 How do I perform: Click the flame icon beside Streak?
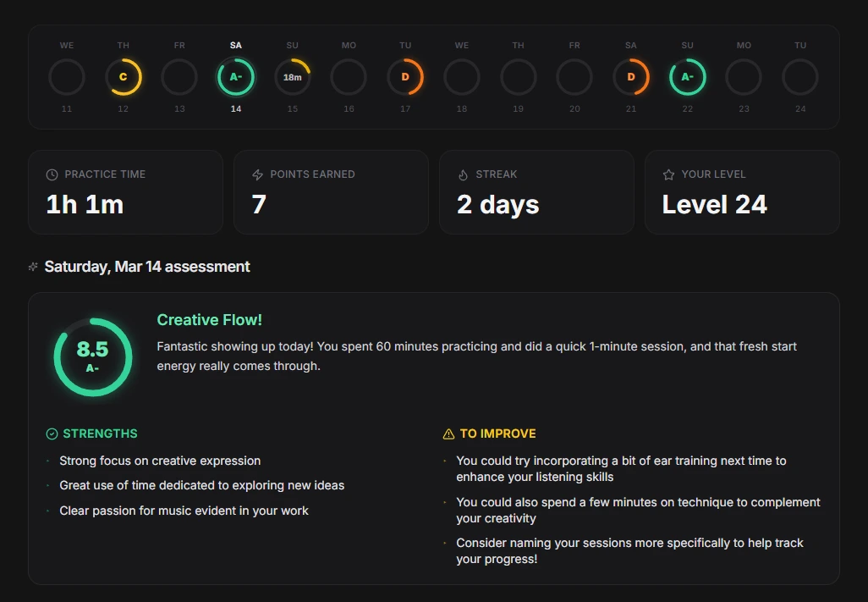[464, 174]
